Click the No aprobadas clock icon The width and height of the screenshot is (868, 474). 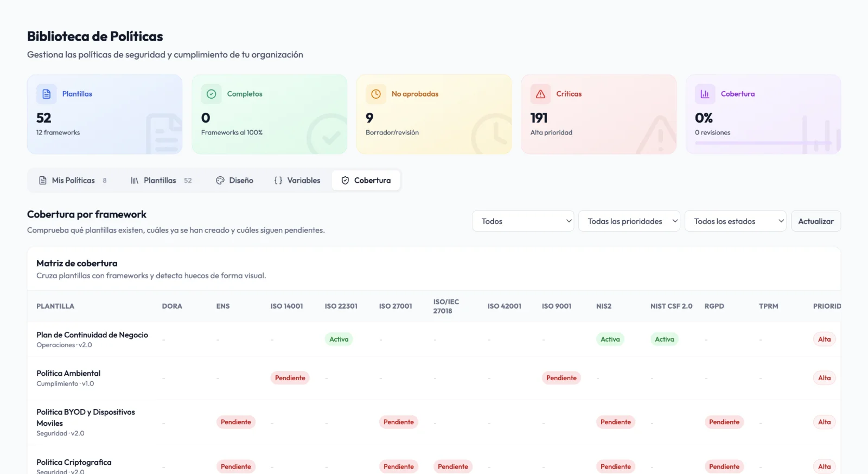(376, 94)
